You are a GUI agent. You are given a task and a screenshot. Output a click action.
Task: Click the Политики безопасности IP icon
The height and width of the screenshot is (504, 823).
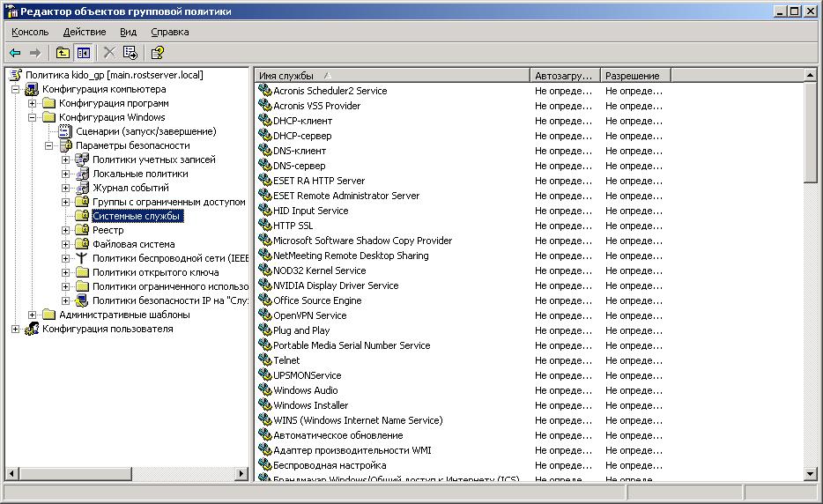(x=82, y=300)
